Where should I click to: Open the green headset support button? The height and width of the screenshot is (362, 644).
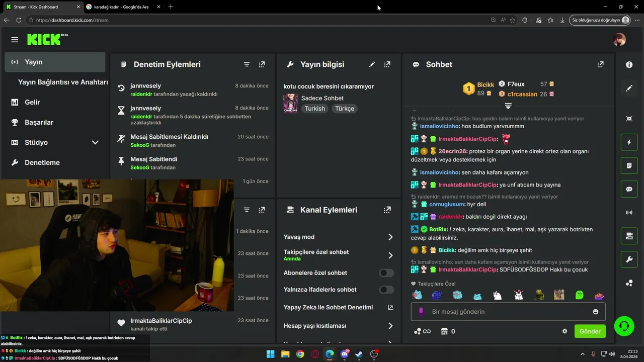(624, 326)
